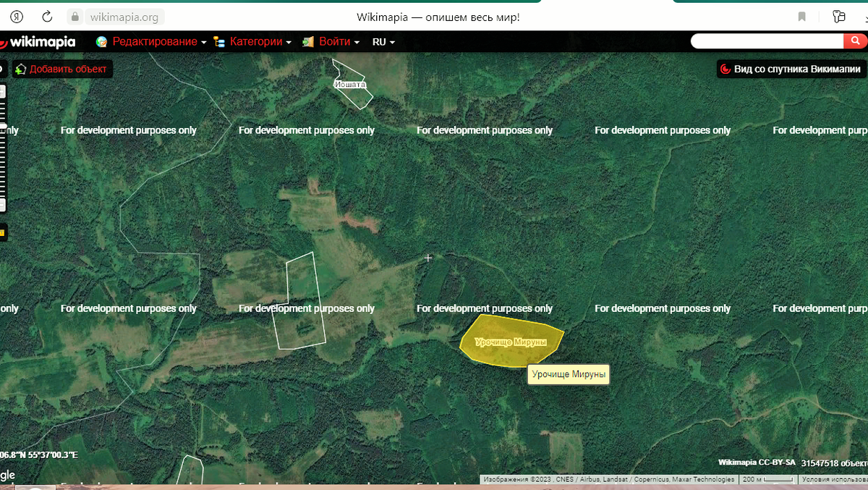Open the bookmark icon in the browser toolbar
The width and height of the screenshot is (868, 490).
(x=801, y=15)
